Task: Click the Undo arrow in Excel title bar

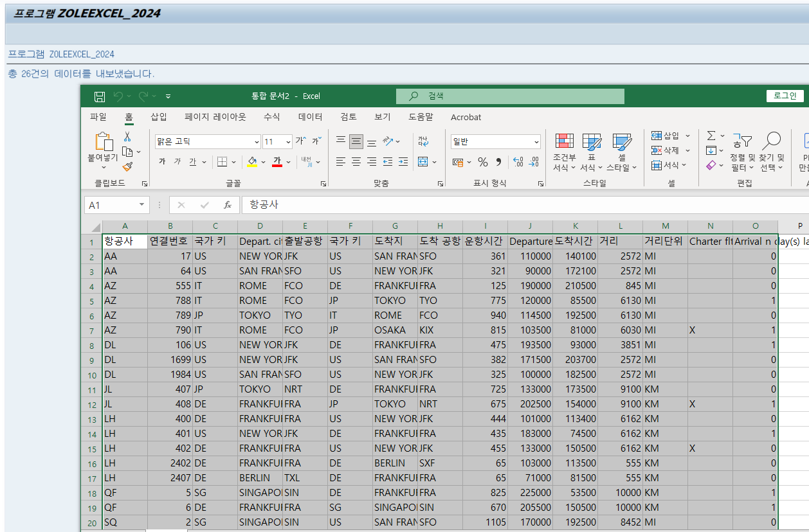Action: [x=118, y=96]
